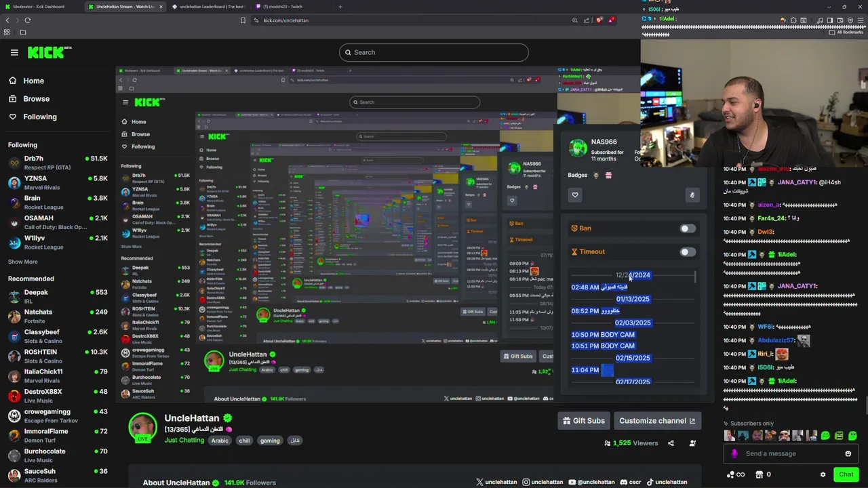Open unclehattan Instagram link
Screen dimensions: 868x488
coord(542,482)
